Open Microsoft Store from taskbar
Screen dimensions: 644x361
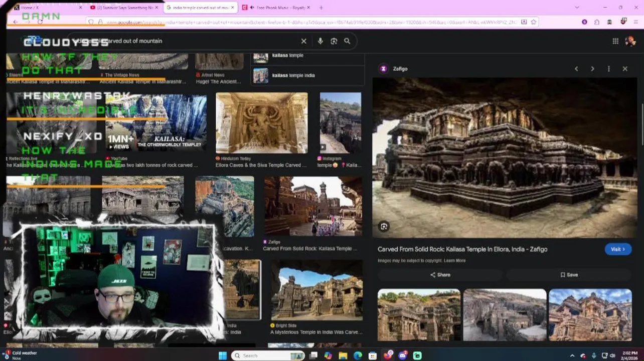(373, 355)
